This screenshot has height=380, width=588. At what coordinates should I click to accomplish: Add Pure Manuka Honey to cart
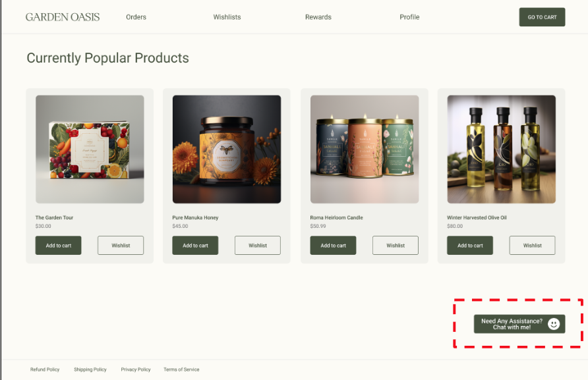(x=195, y=246)
